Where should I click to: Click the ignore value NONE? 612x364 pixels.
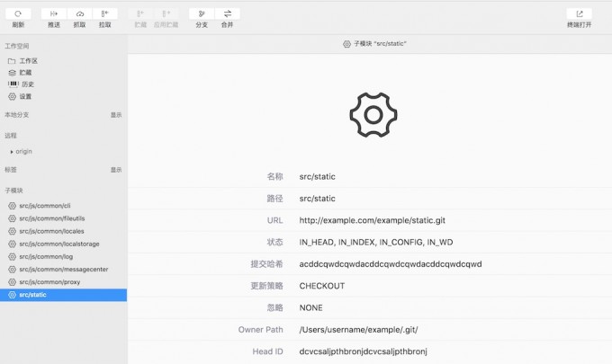pyautogui.click(x=311, y=307)
